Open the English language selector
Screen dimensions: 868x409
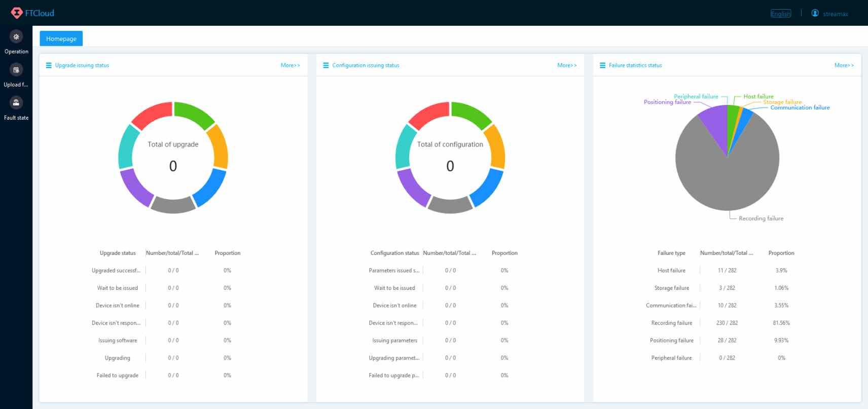click(780, 14)
